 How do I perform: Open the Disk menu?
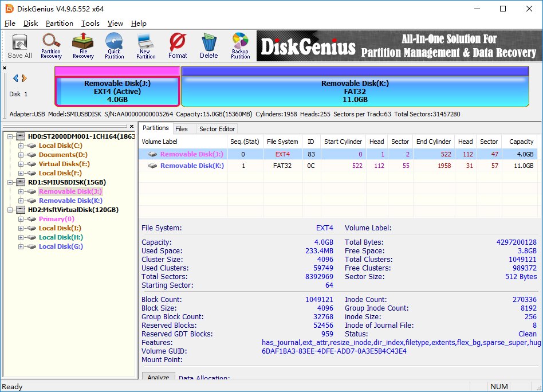click(x=31, y=23)
